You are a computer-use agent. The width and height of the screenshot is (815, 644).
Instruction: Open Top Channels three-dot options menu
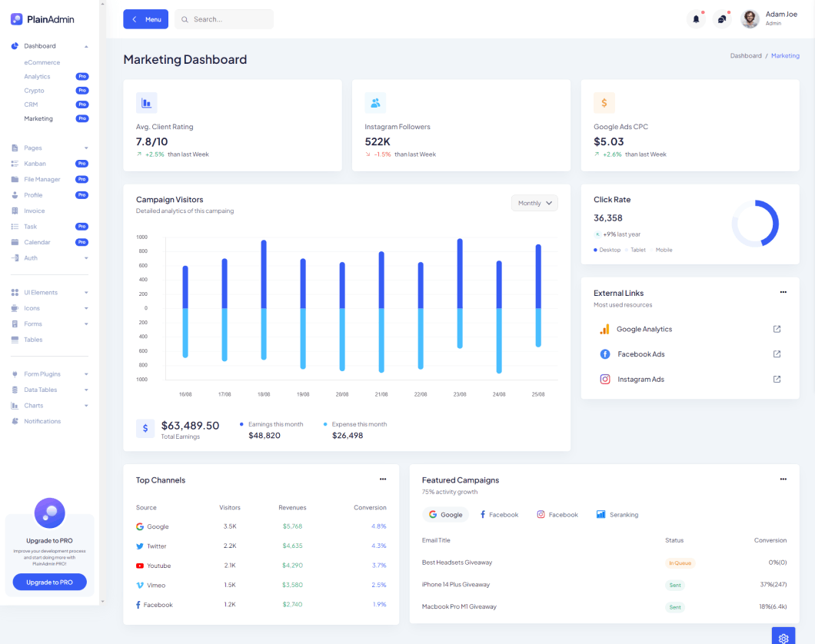point(383,480)
